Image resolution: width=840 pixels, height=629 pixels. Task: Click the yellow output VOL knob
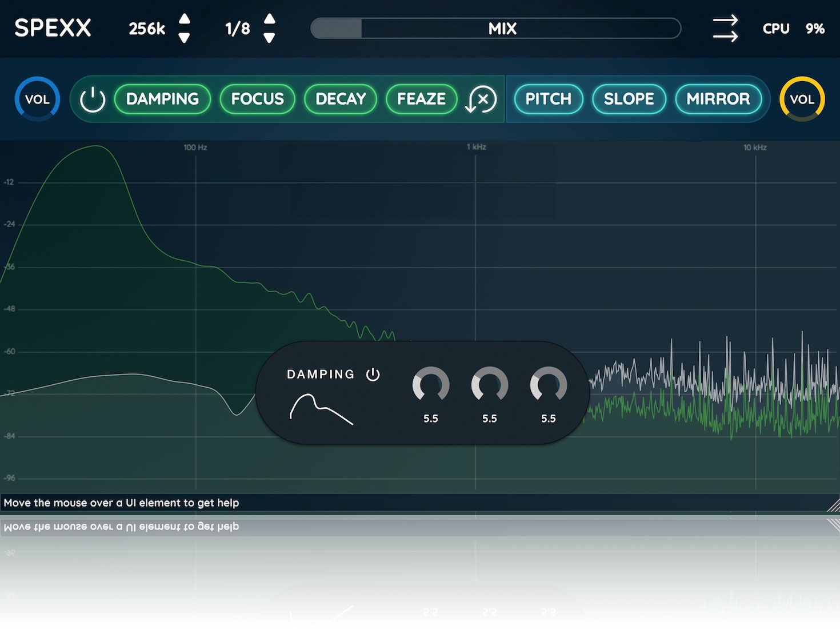tap(802, 99)
